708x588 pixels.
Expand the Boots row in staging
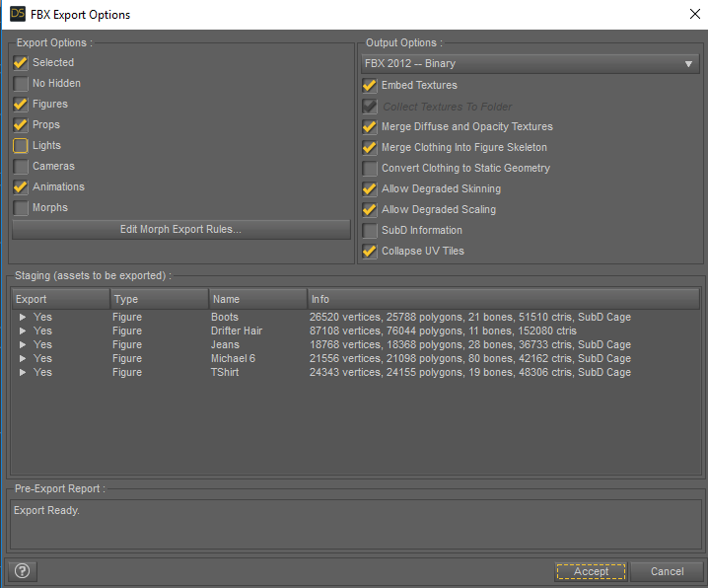[x=22, y=317]
